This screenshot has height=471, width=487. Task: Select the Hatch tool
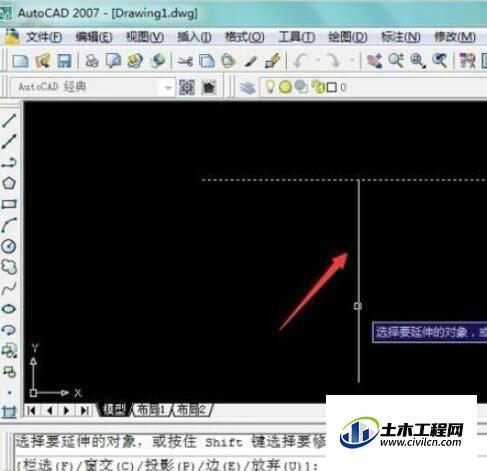click(9, 412)
